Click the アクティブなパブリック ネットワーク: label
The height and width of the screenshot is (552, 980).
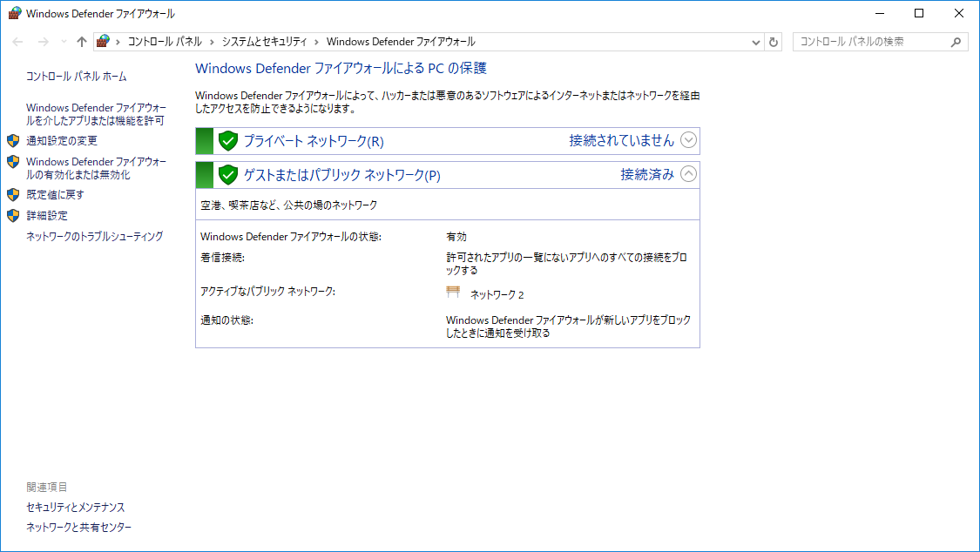[267, 291]
